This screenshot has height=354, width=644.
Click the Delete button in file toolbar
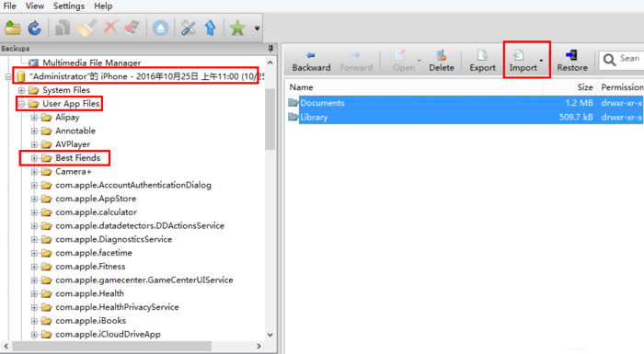(442, 62)
